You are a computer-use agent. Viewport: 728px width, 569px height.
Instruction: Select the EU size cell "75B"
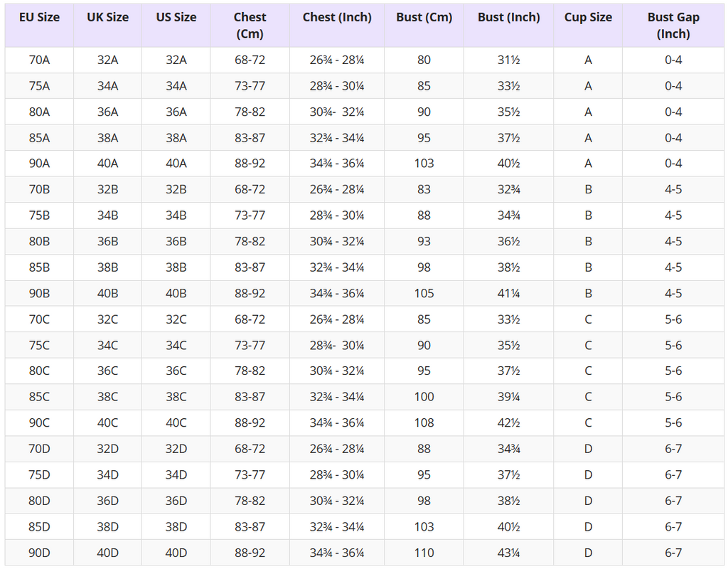40,216
